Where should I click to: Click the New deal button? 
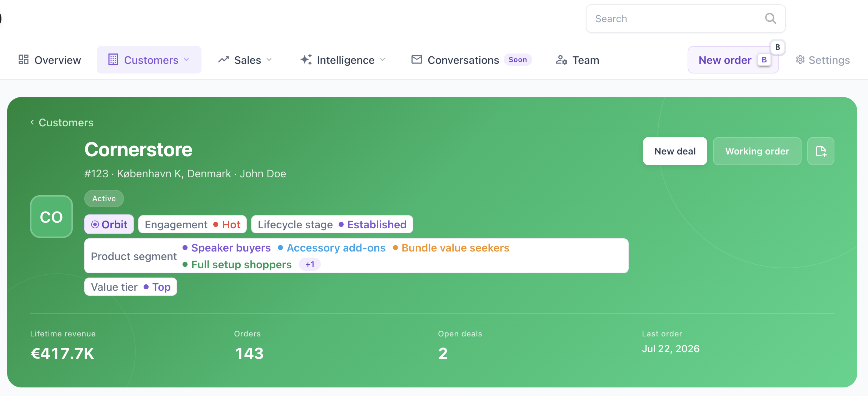pos(675,151)
